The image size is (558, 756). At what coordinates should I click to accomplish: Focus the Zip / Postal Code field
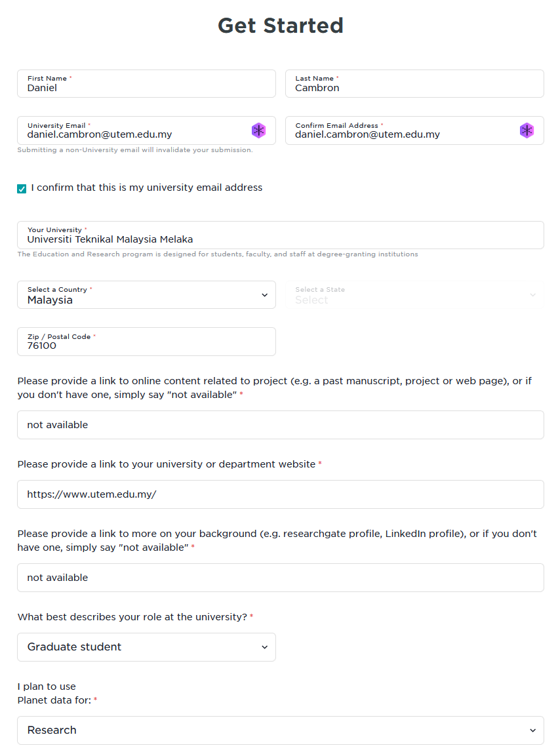tap(147, 342)
